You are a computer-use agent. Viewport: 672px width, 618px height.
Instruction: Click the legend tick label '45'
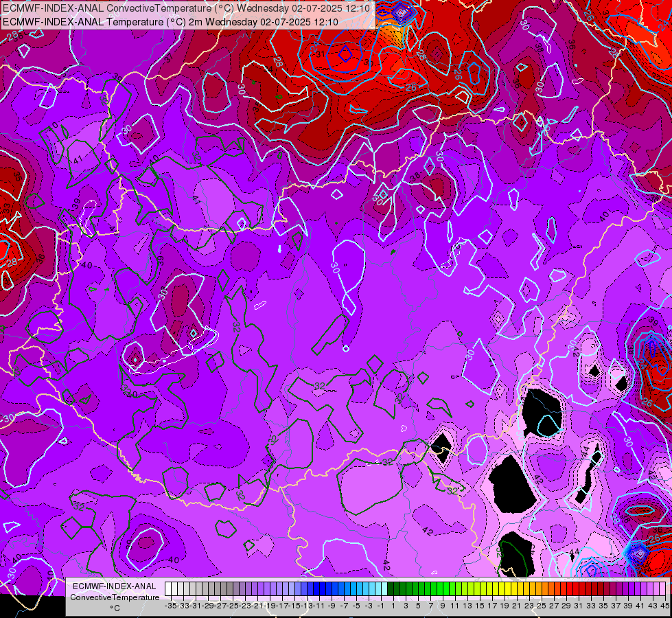pos(664,606)
